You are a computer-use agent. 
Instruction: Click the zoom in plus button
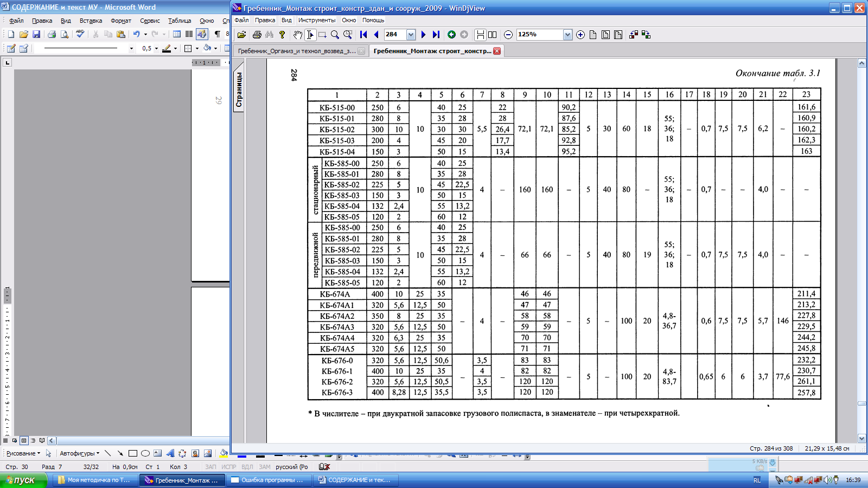click(580, 35)
